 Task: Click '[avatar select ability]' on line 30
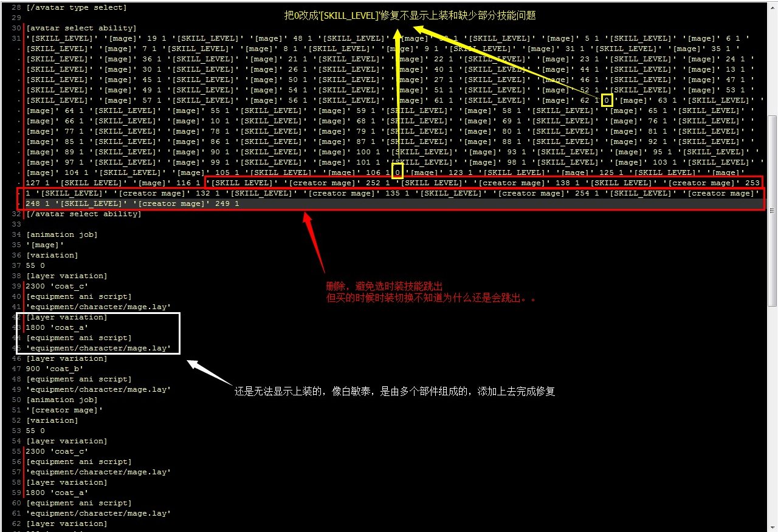click(x=81, y=29)
